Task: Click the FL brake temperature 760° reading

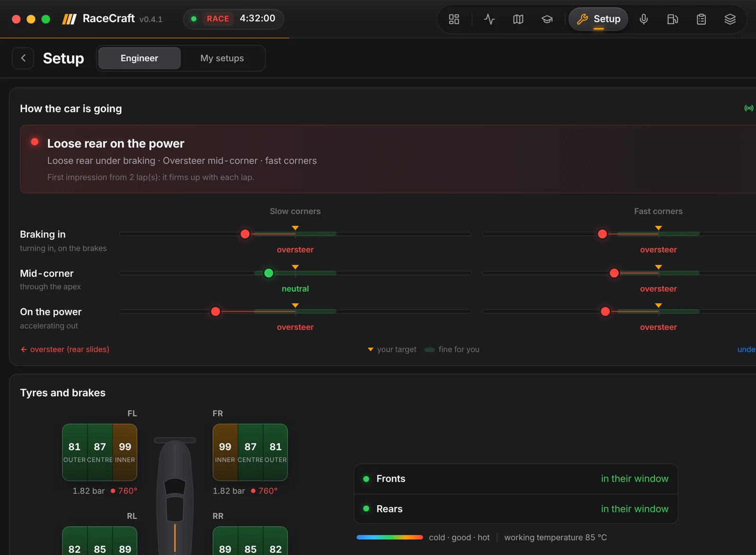Action: click(x=124, y=491)
